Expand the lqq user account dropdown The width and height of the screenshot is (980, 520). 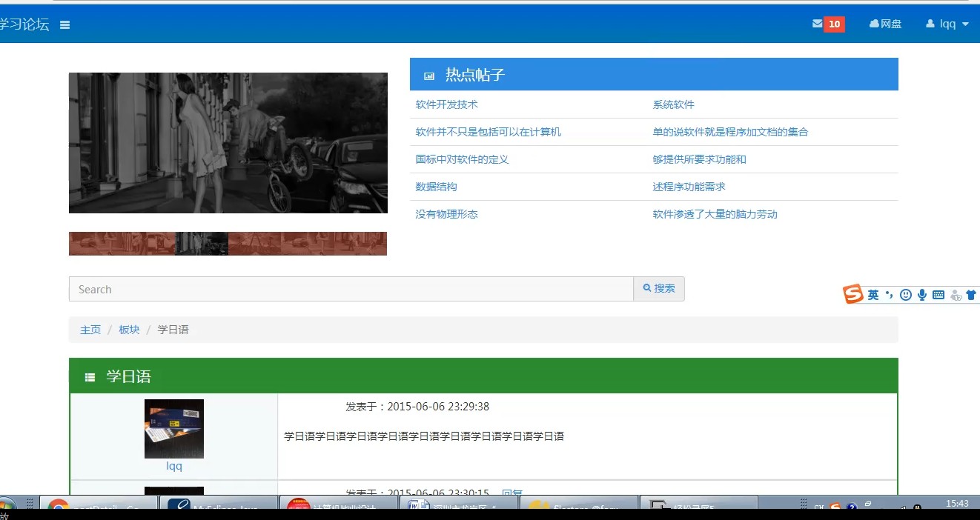(947, 24)
